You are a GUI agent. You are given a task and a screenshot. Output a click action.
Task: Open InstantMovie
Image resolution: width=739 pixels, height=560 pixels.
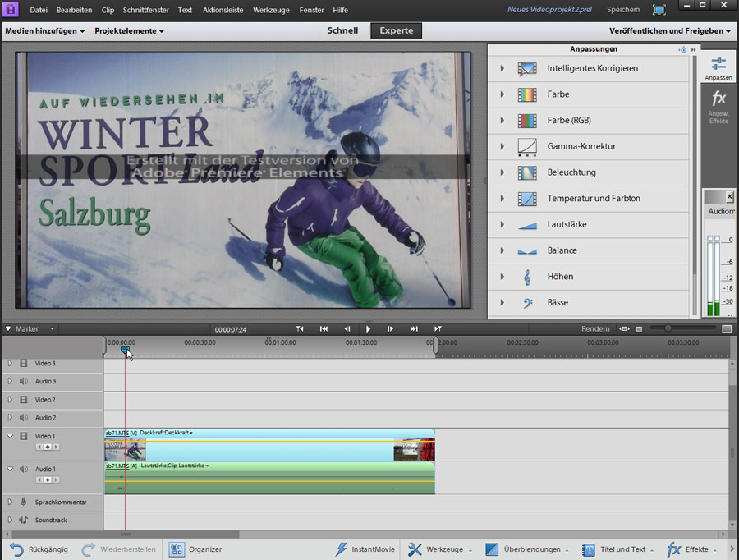(x=365, y=549)
